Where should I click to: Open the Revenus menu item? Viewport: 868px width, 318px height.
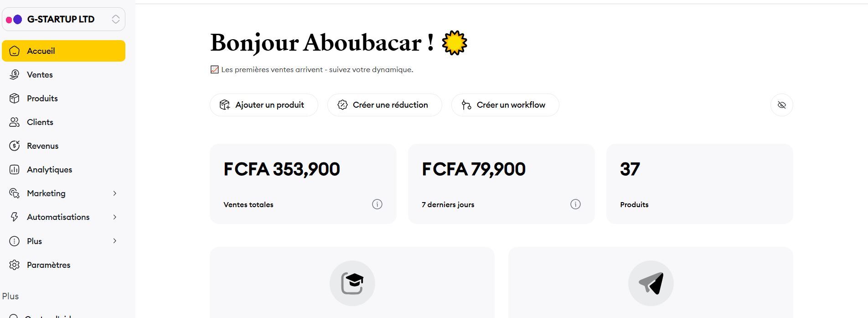(42, 146)
